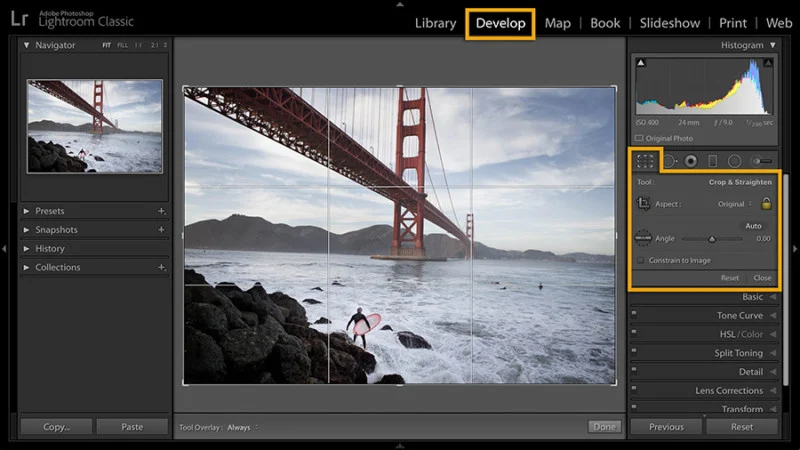Open the Adjustment Brush tool
Image resolution: width=800 pixels, height=450 pixels.
[762, 160]
